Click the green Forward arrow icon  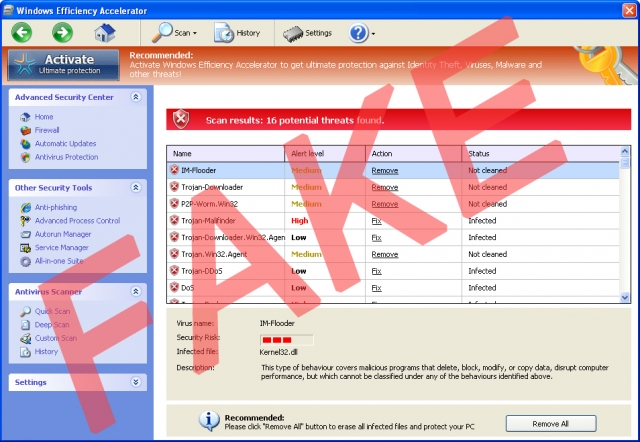point(62,32)
